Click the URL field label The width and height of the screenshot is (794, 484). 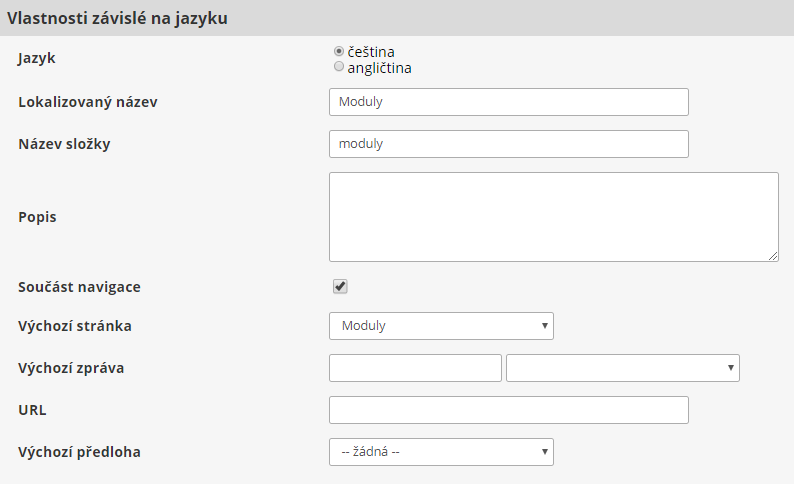click(x=32, y=410)
